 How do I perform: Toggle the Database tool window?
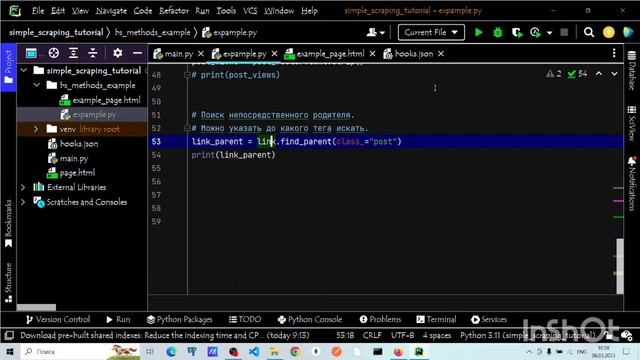[x=631, y=70]
